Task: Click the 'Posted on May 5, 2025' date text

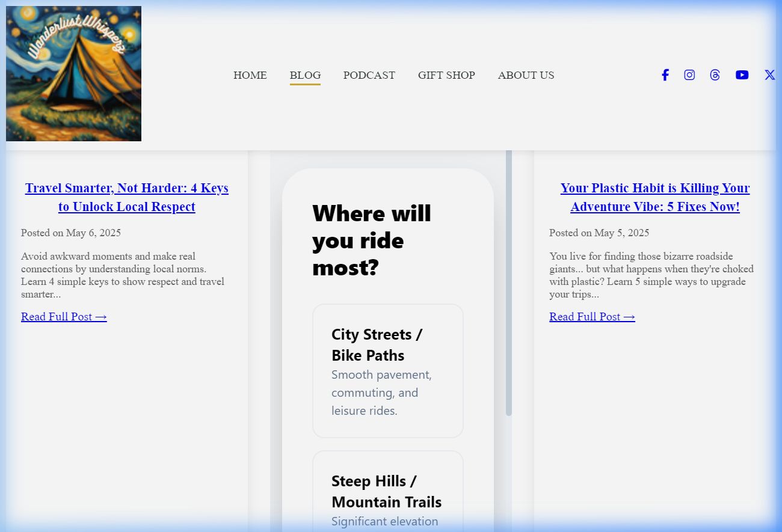Action: click(x=599, y=233)
